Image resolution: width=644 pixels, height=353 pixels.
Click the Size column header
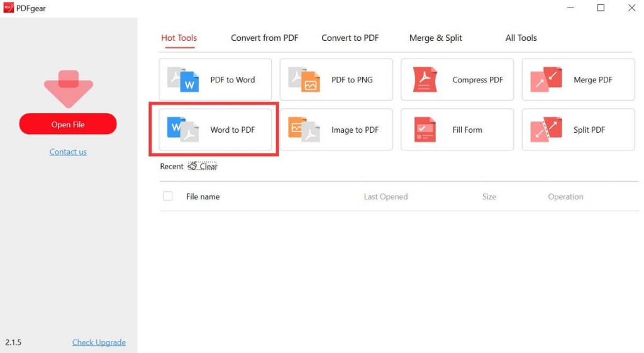(489, 196)
